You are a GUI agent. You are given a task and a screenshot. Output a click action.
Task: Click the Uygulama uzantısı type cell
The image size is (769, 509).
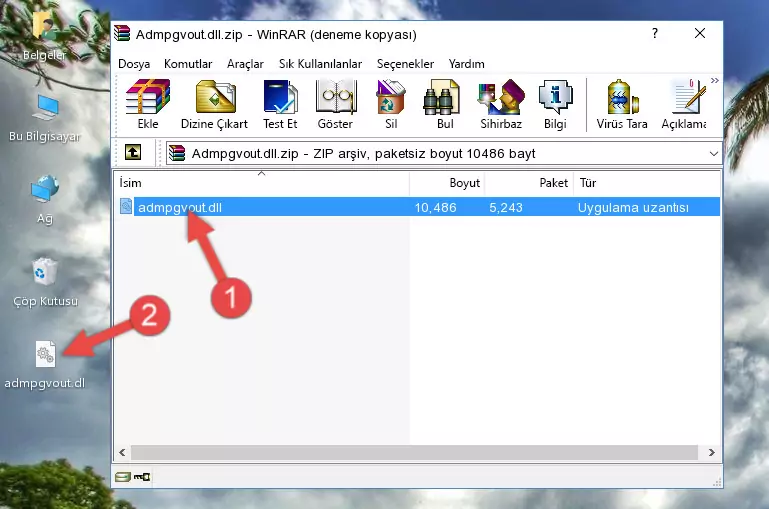633,207
